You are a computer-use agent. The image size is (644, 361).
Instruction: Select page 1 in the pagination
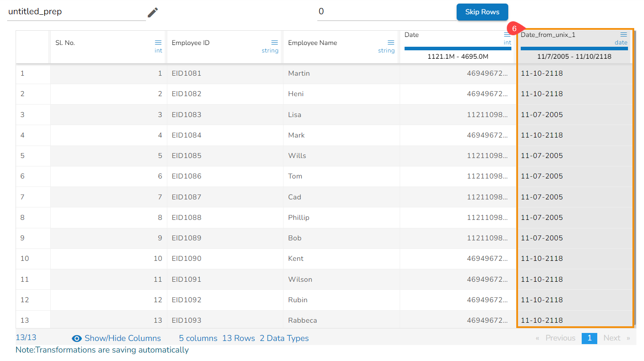click(589, 338)
